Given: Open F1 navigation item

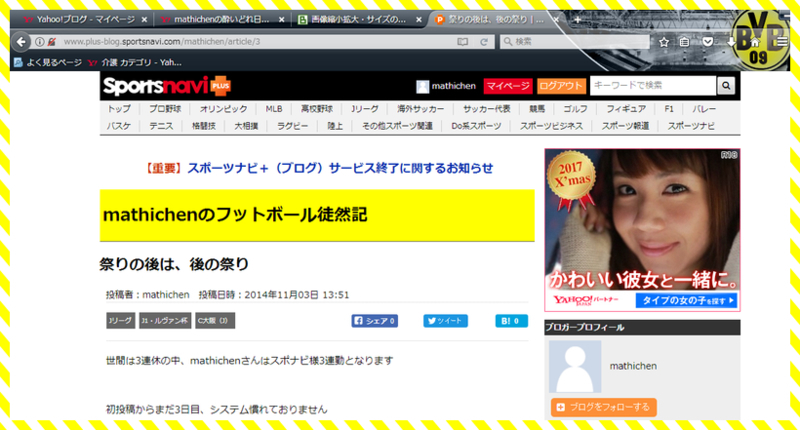Looking at the screenshot, I should coord(669,109).
